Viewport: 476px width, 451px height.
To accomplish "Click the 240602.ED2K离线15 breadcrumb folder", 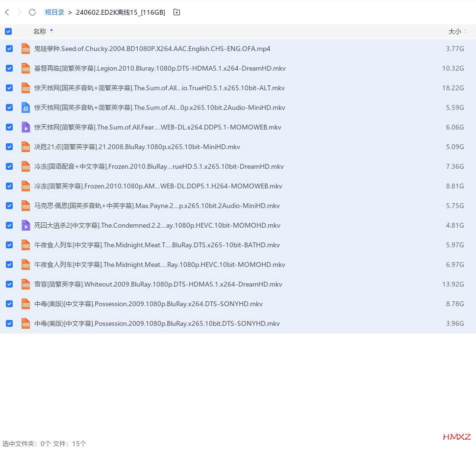I will 120,12.
